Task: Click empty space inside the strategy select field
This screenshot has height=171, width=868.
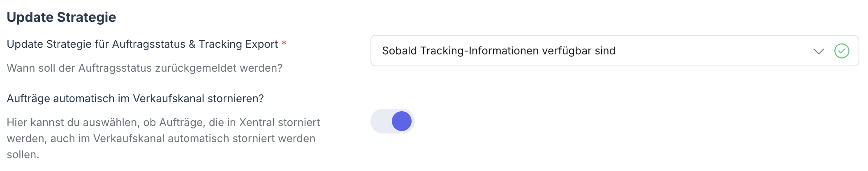Action: (x=711, y=51)
